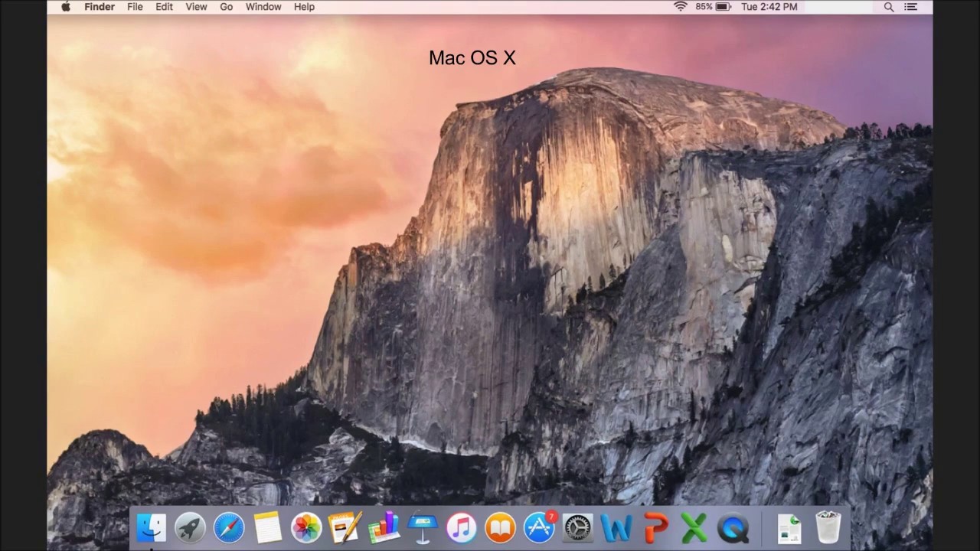The image size is (980, 551).
Task: Open iTunes music icon in Dock
Action: [x=462, y=528]
